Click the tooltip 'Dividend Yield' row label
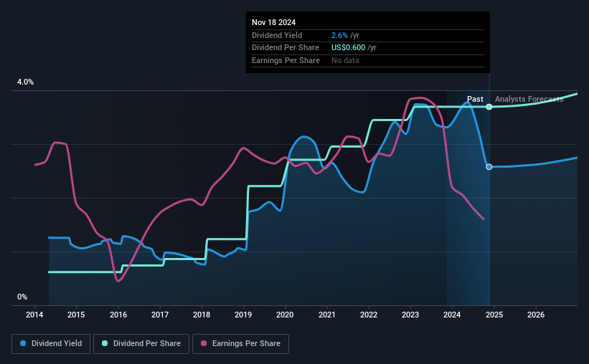 point(277,35)
